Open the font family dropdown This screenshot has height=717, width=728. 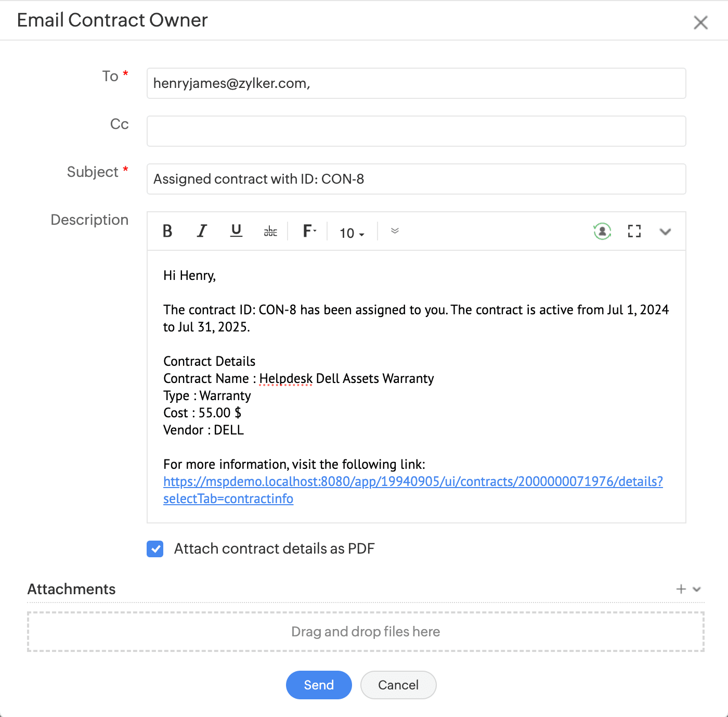(309, 231)
